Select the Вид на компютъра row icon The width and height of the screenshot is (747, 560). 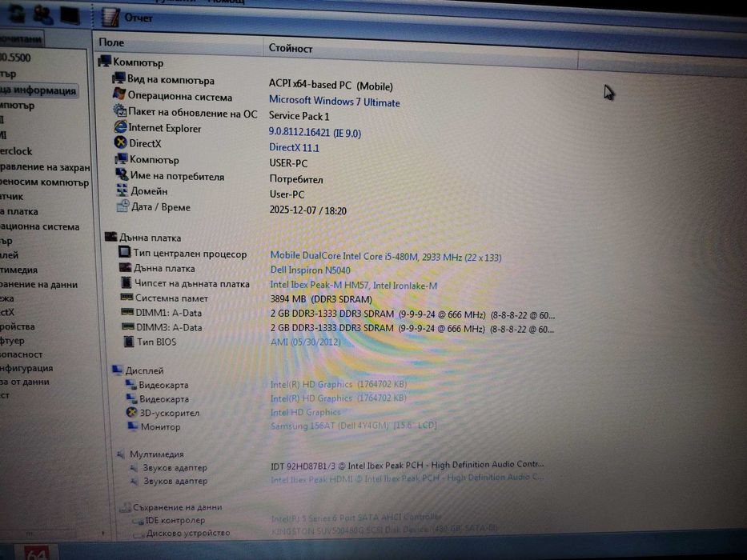coord(118,78)
